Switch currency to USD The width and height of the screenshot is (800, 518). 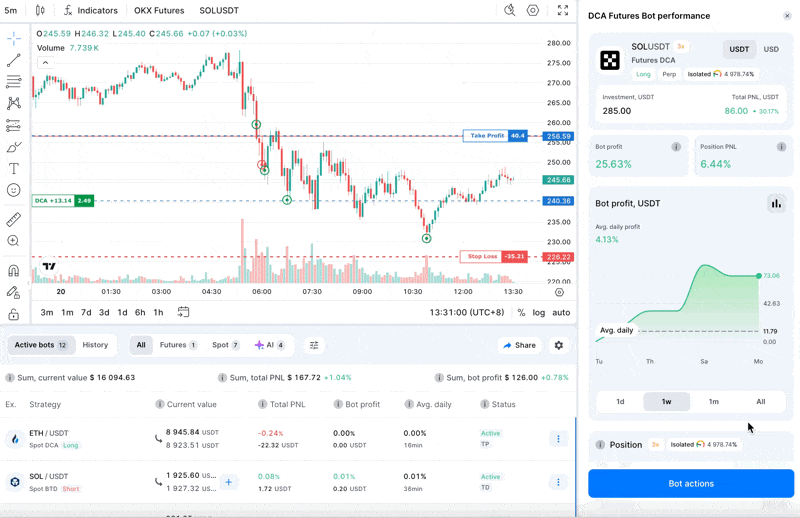(771, 49)
